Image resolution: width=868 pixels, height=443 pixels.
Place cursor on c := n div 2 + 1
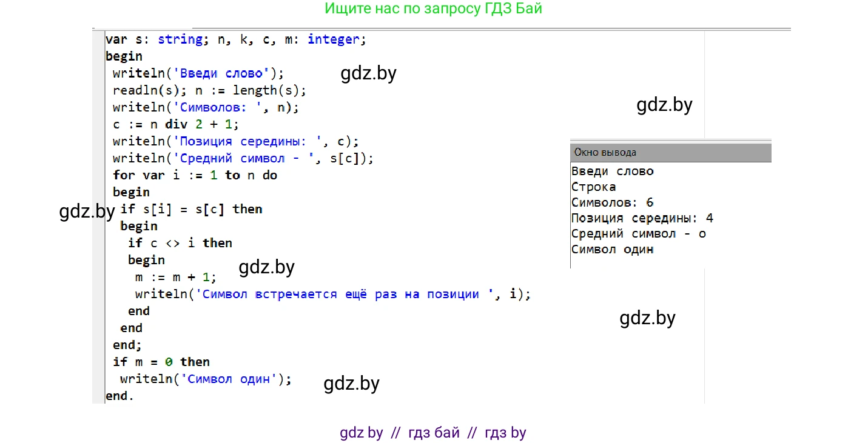coord(176,124)
